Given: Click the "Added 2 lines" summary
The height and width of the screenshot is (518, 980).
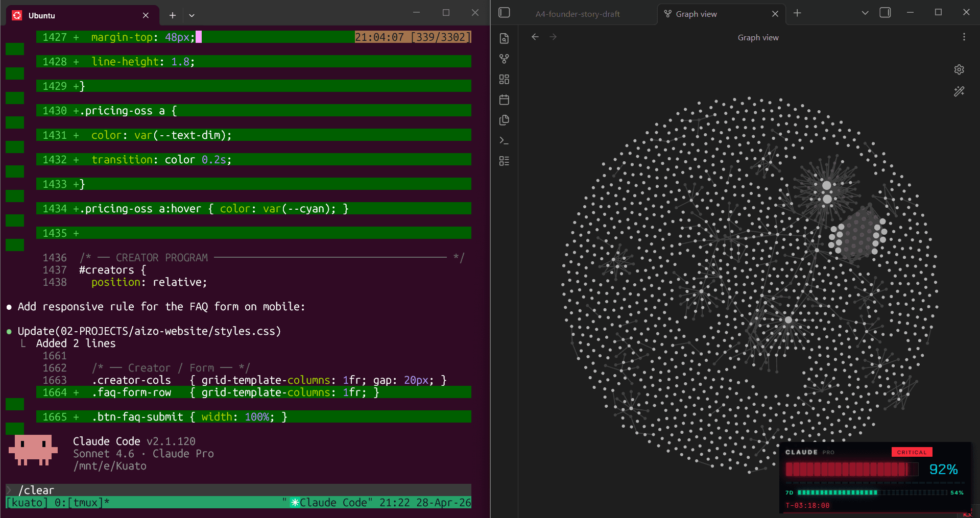Looking at the screenshot, I should pyautogui.click(x=76, y=343).
